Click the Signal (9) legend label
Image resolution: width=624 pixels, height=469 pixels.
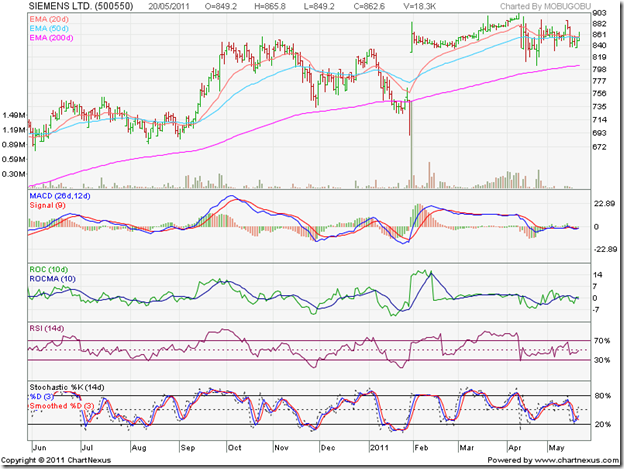tap(47, 205)
